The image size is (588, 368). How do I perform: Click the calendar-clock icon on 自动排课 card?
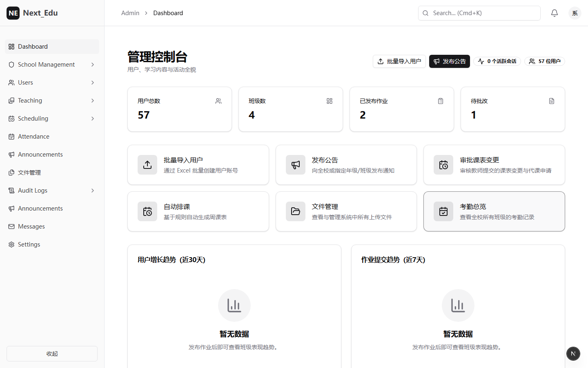tap(147, 211)
